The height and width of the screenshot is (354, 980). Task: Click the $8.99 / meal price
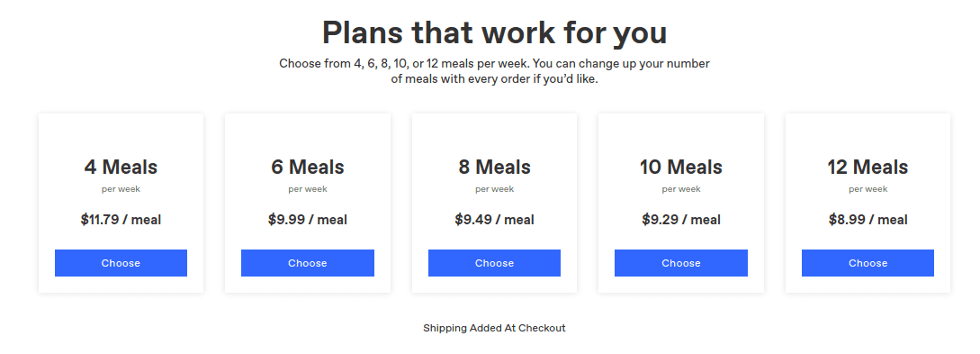pos(868,220)
